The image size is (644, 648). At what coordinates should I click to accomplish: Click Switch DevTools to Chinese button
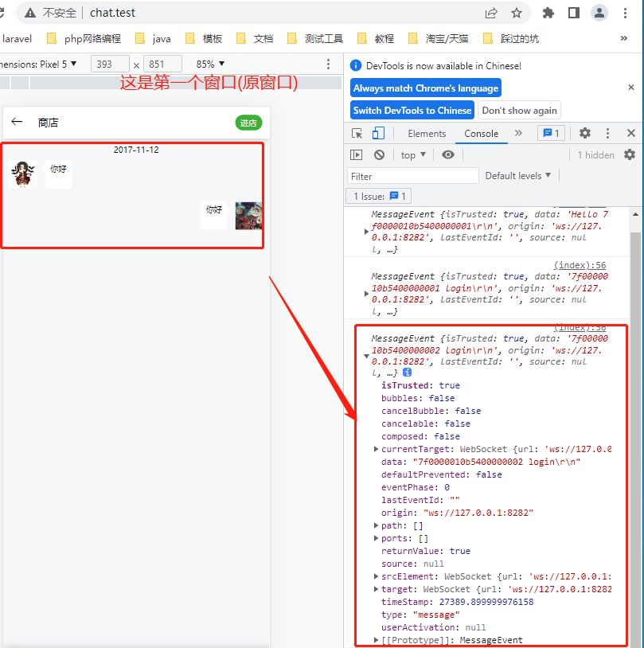[x=412, y=110]
